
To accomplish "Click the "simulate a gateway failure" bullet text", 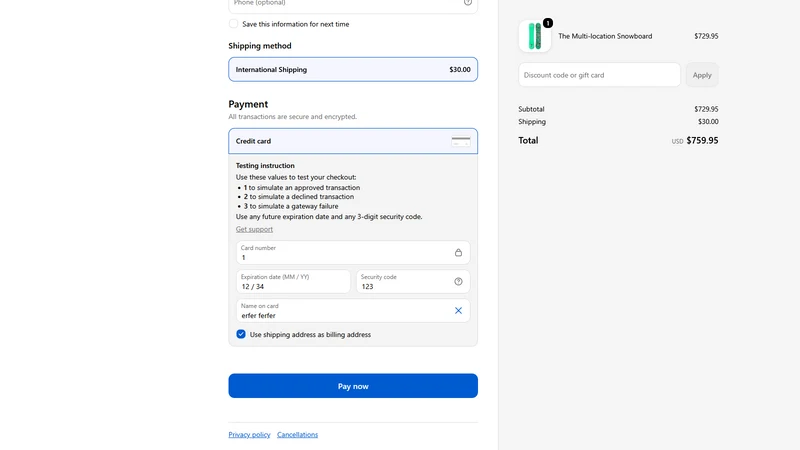I will point(291,206).
